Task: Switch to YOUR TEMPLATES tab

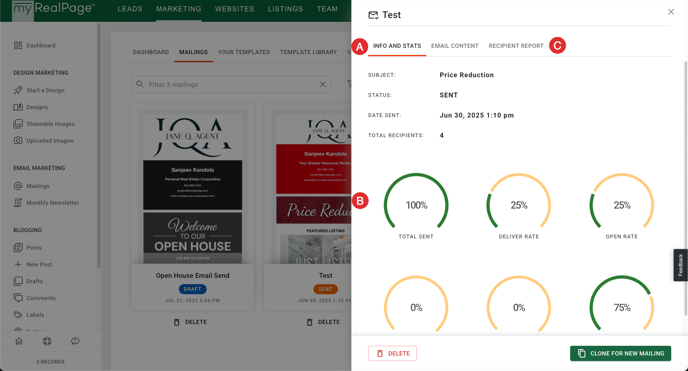Action: [x=244, y=52]
